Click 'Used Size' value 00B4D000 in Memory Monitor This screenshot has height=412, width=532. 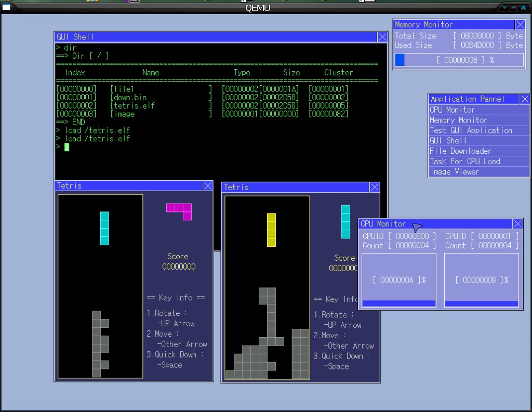(477, 45)
